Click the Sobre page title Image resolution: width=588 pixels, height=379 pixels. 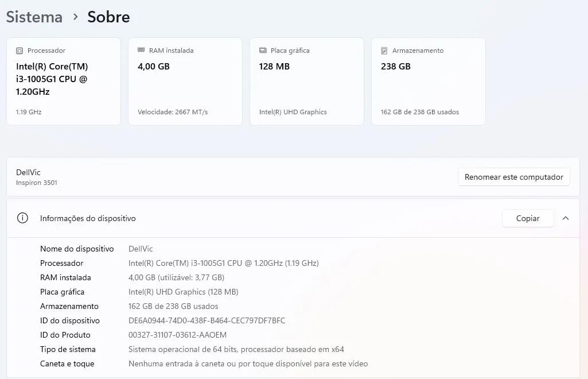click(x=109, y=17)
